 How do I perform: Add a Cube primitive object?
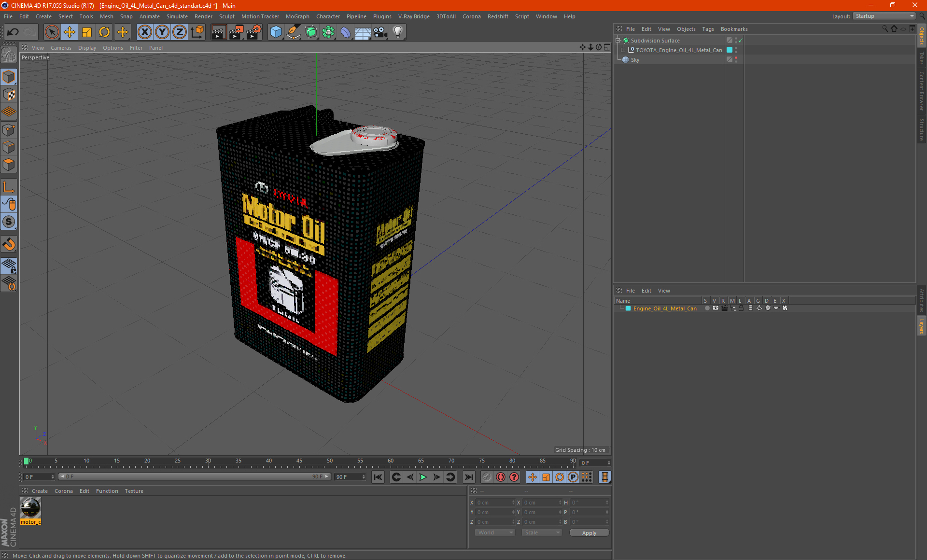point(276,32)
